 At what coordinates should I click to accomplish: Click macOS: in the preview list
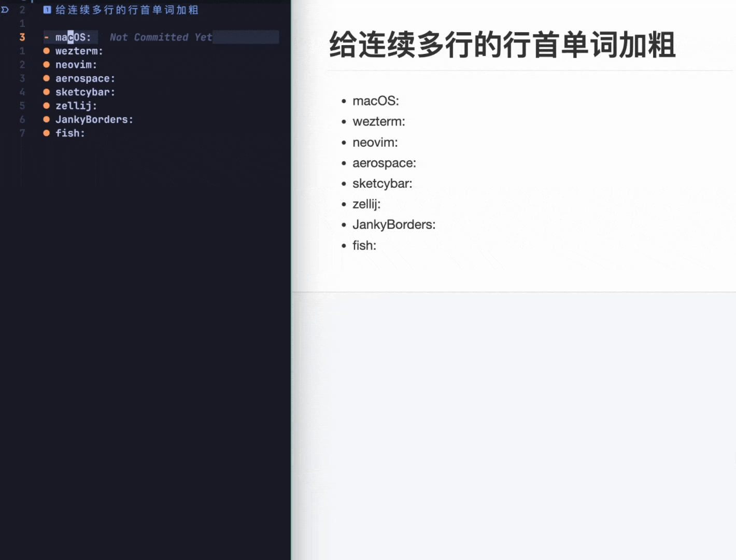376,101
